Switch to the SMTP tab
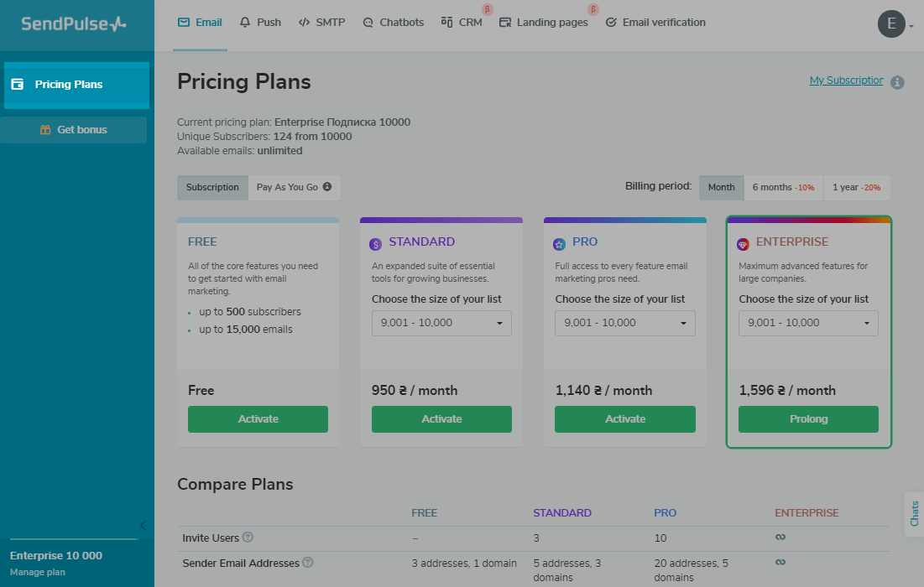 [321, 23]
